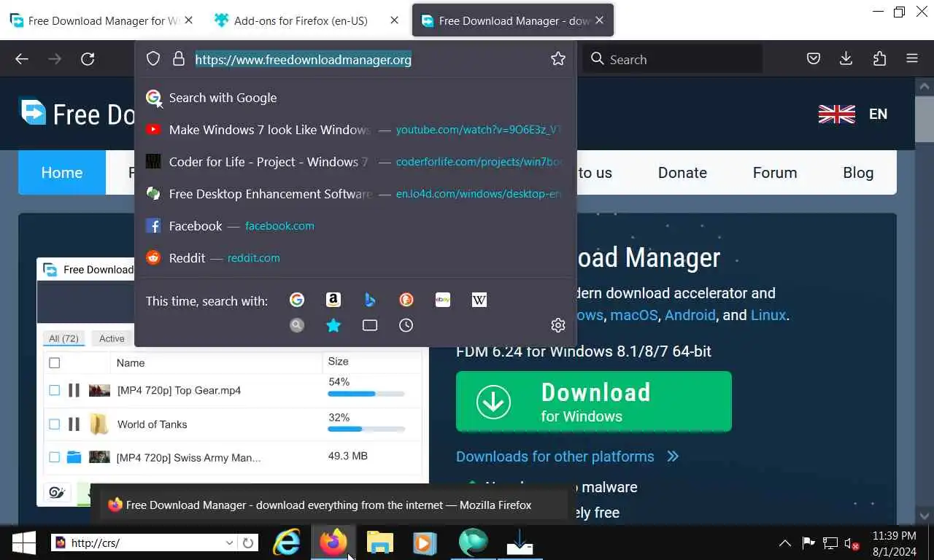The height and width of the screenshot is (560, 934).
Task: Open Blog in site navigation
Action: pos(858,173)
